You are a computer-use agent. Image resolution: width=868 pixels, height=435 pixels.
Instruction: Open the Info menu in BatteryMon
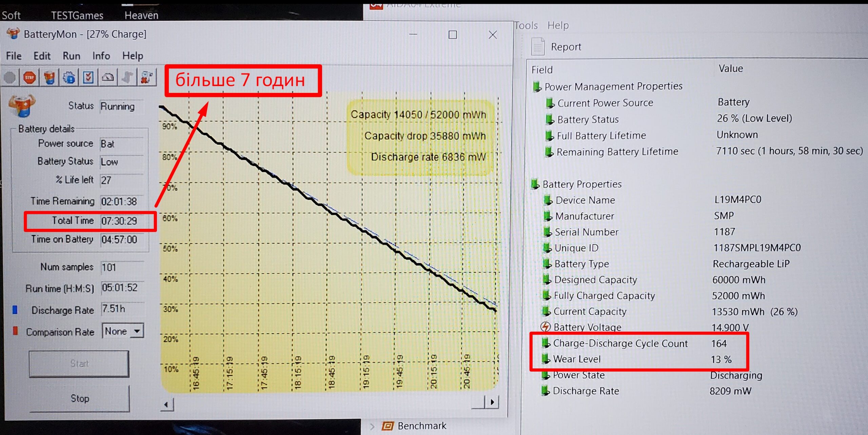(x=101, y=56)
